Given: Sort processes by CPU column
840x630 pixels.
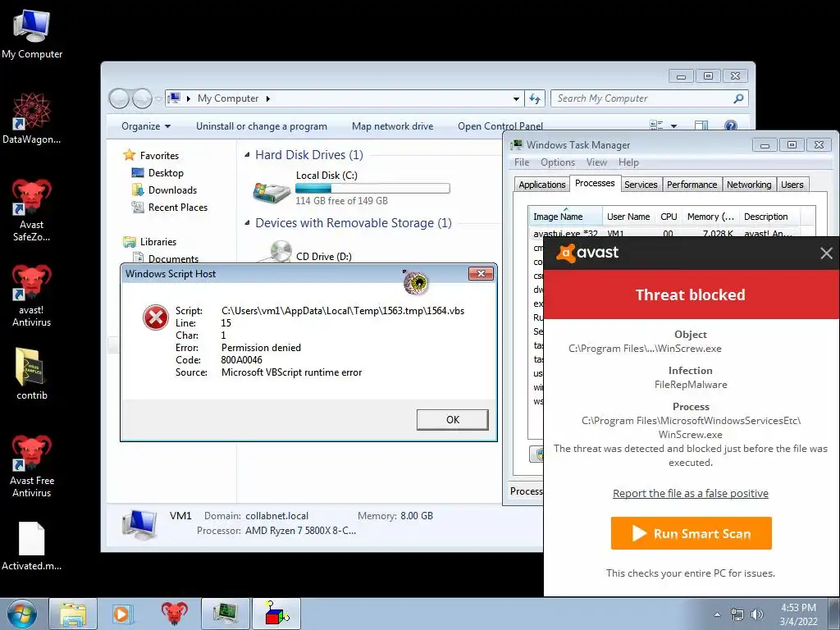Looking at the screenshot, I should click(669, 217).
